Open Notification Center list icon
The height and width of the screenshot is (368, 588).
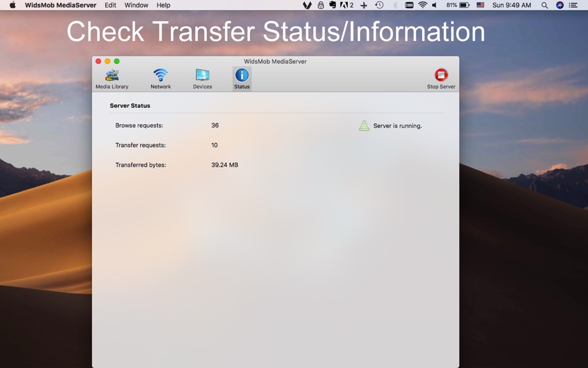click(x=573, y=5)
